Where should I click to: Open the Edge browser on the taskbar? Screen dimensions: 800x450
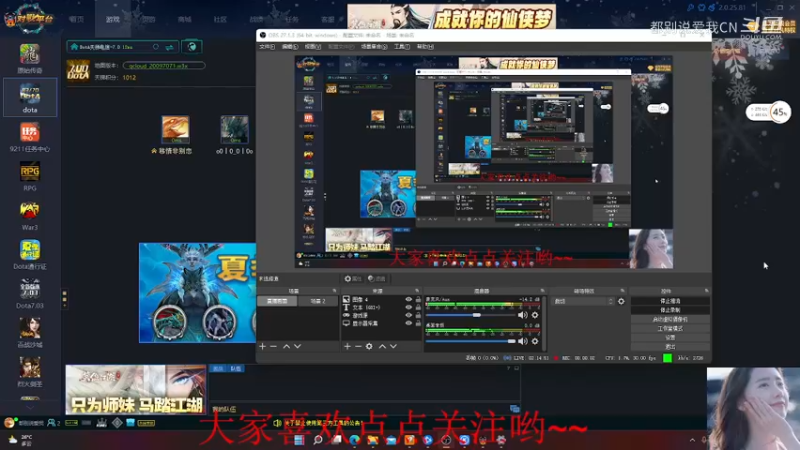point(355,440)
